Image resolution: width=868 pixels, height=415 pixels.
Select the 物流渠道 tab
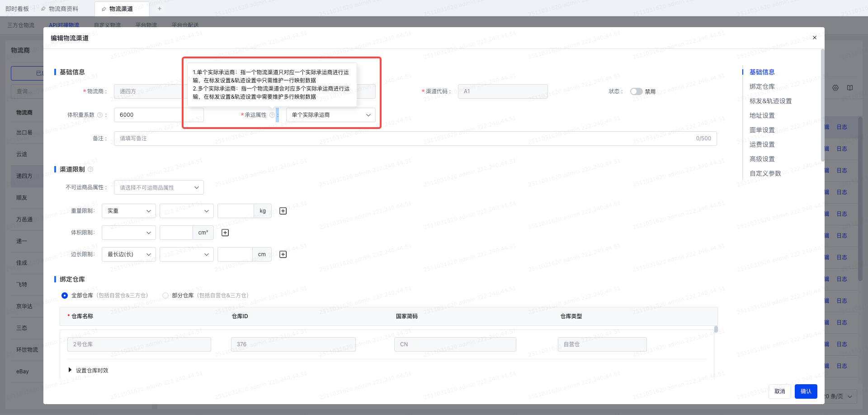click(x=121, y=9)
